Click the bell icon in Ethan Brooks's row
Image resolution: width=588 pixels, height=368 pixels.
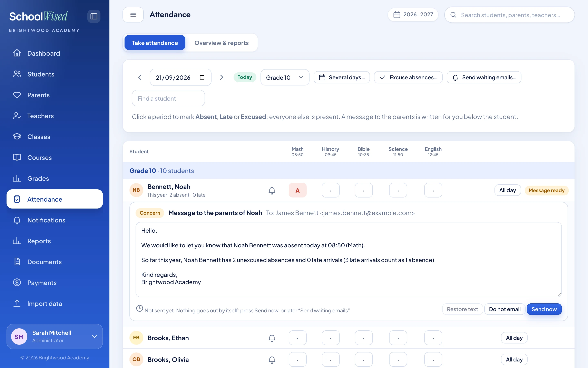[x=272, y=338]
